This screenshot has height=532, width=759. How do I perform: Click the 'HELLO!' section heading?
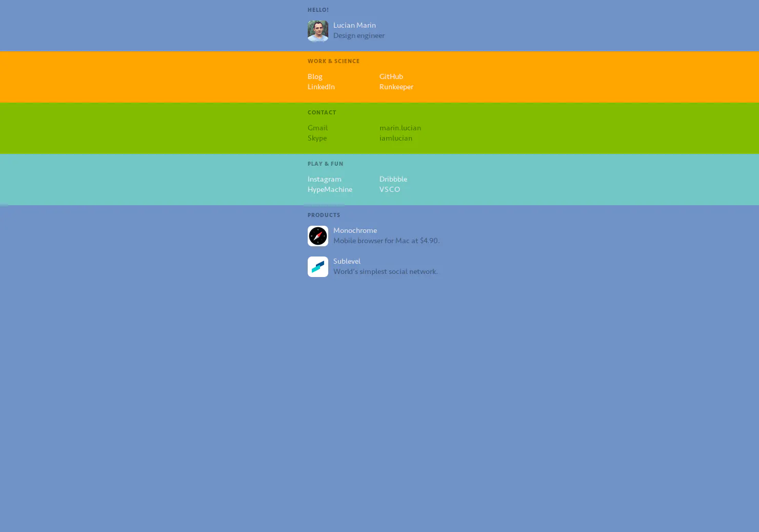[x=318, y=10]
